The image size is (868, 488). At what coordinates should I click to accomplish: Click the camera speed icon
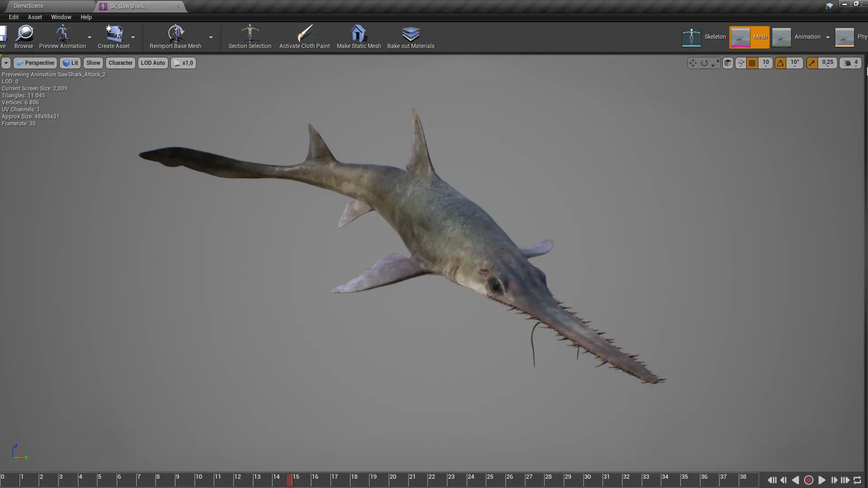[x=846, y=63]
